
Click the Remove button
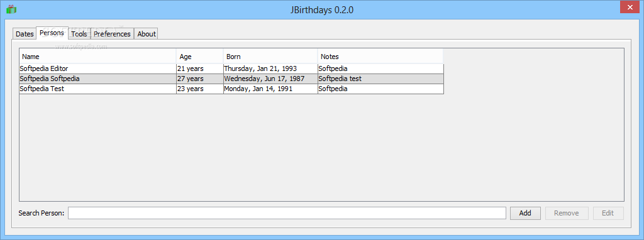pyautogui.click(x=567, y=213)
